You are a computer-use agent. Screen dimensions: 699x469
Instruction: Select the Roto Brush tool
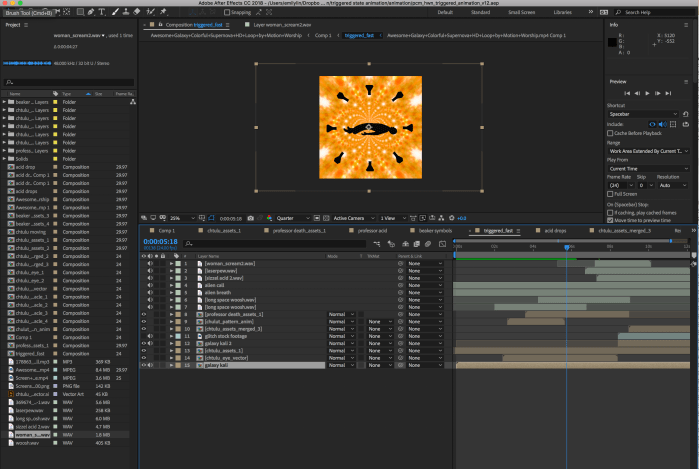pos(151,12)
